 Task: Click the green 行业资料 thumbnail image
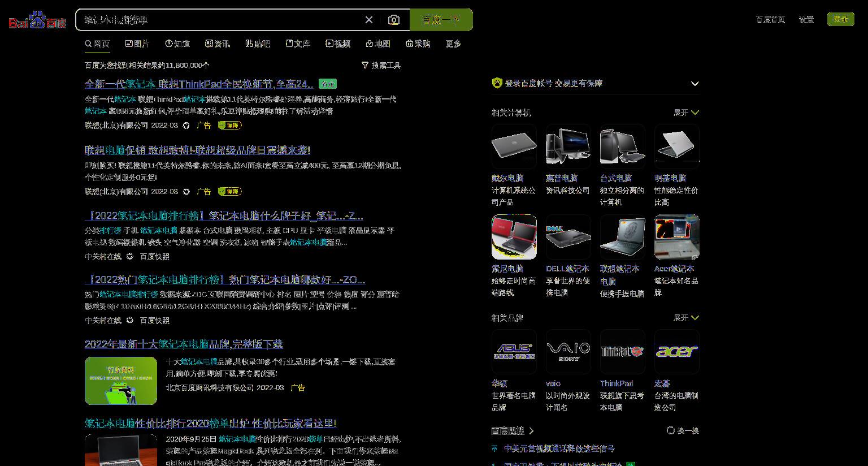tap(121, 381)
